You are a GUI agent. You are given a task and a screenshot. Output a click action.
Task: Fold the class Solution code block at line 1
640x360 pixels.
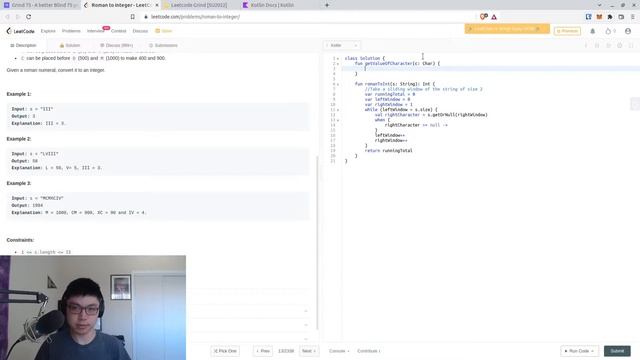(338, 58)
